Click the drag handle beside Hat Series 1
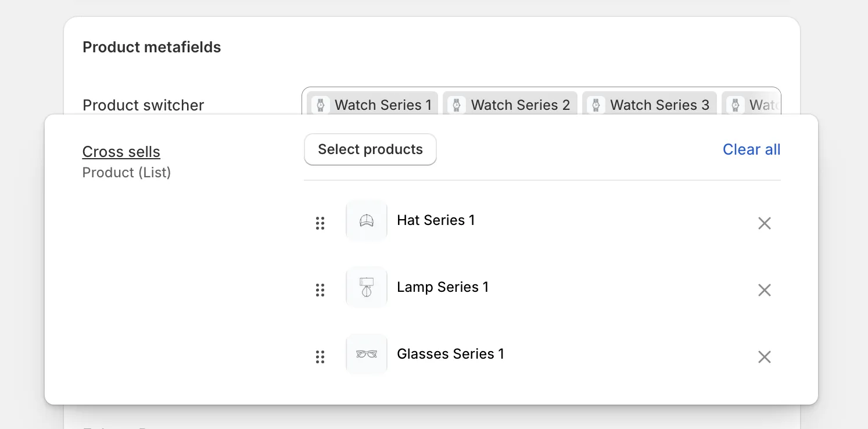 point(320,223)
